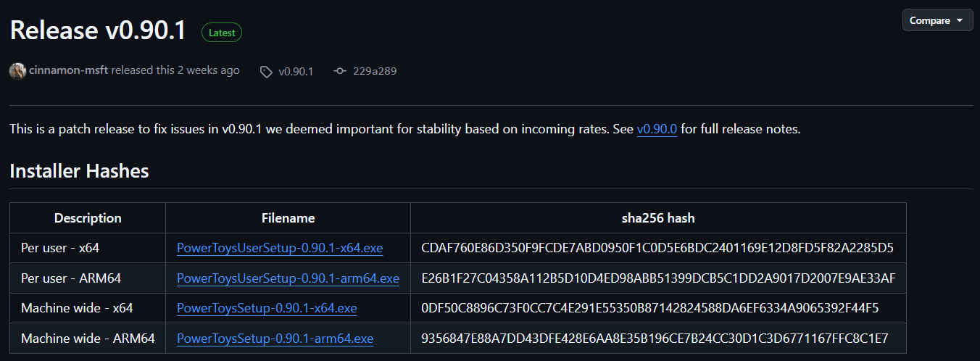Follow the v0.90.0 release notes link
Screen dimensions: 980x361
[x=657, y=130]
